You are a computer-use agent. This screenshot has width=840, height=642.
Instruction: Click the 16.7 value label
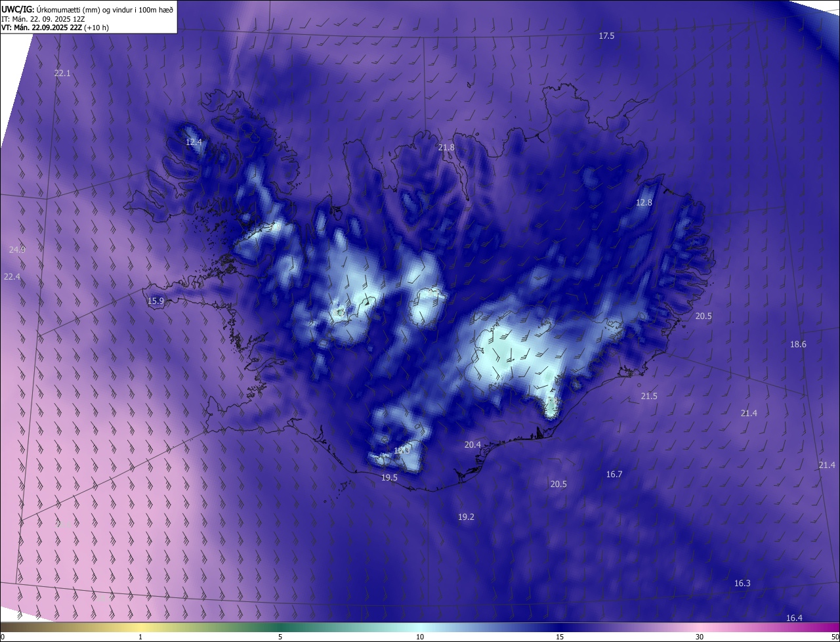pos(614,475)
